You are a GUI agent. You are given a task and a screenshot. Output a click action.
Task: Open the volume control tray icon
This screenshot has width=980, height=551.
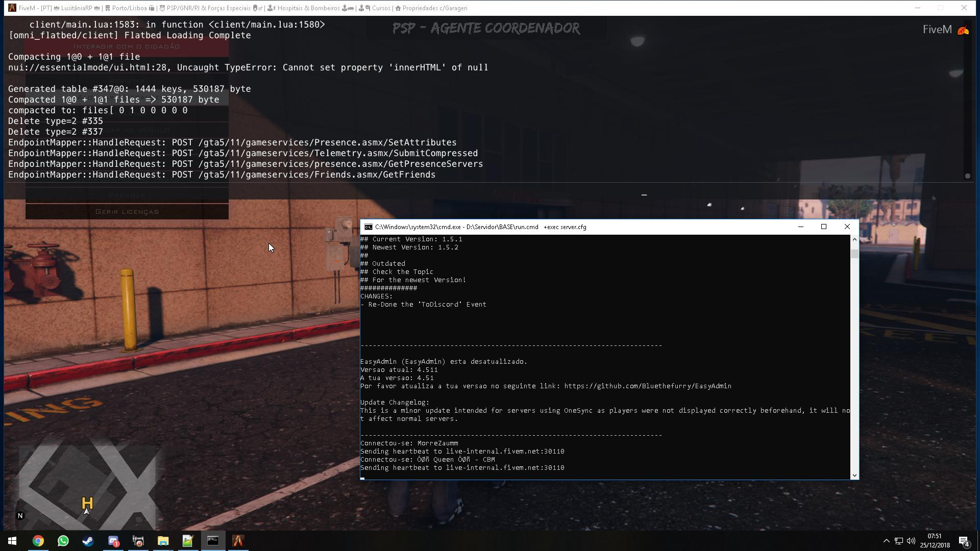coord(911,541)
